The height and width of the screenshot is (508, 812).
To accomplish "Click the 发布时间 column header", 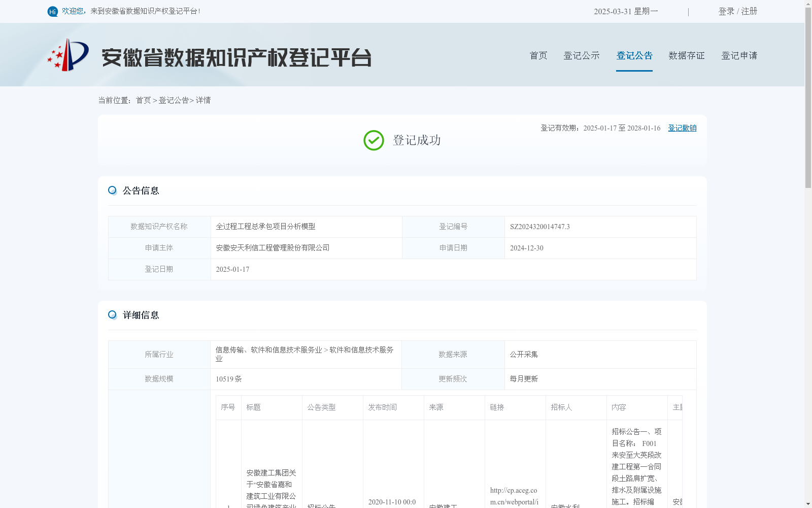I will point(393,407).
